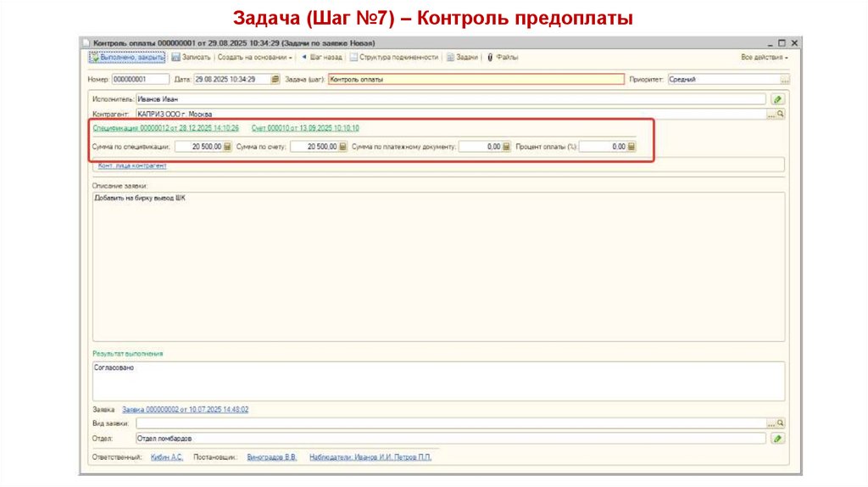Click the 'Процент оплаты (%)' field
The height and width of the screenshot is (487, 868).
pos(603,147)
